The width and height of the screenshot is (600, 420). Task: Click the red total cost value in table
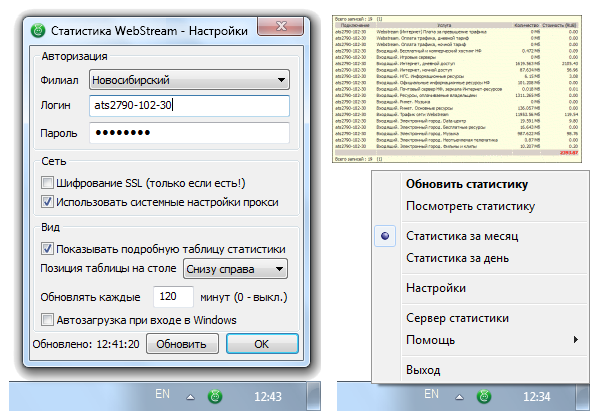(569, 153)
